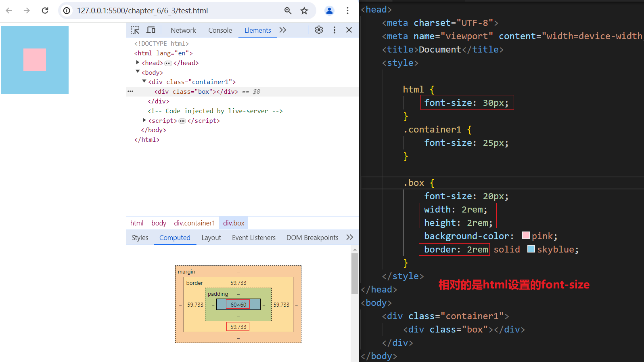
Task: Click the skyblue color swatch in code
Action: click(x=531, y=249)
